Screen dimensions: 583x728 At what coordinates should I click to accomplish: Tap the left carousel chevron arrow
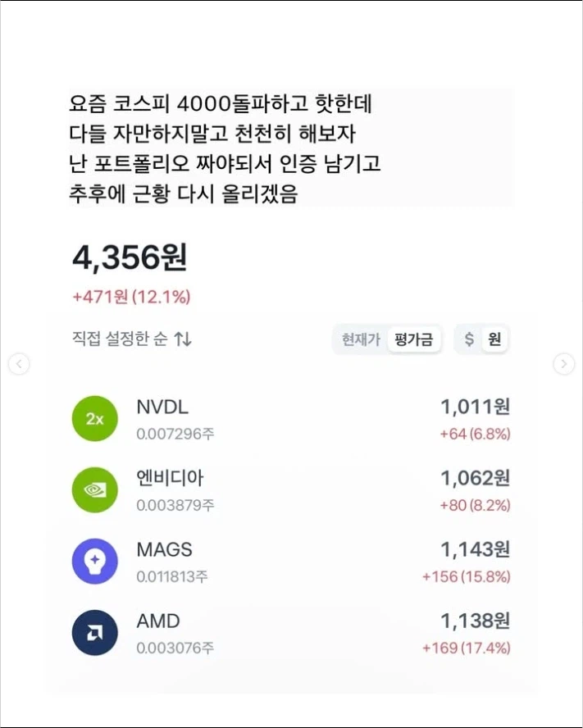pos(18,362)
